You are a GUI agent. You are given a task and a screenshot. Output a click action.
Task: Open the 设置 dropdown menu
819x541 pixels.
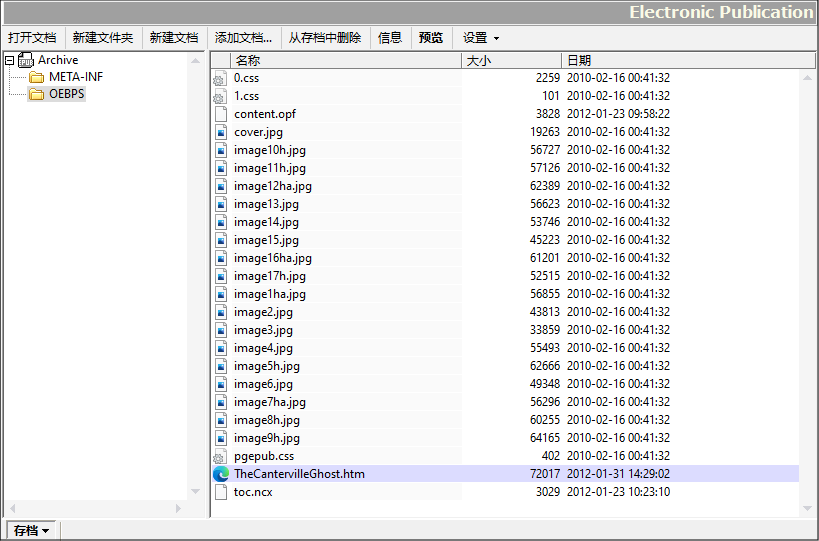click(481, 38)
